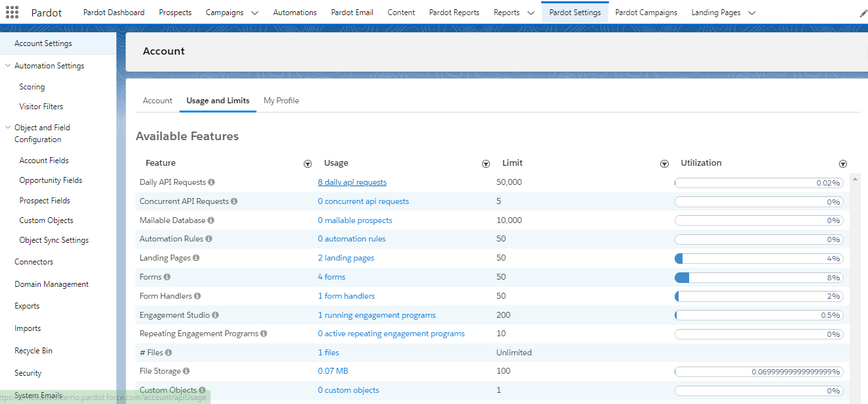Collapse the Automation Settings tree section
Screen dimensions: 868x404
[x=8, y=66]
